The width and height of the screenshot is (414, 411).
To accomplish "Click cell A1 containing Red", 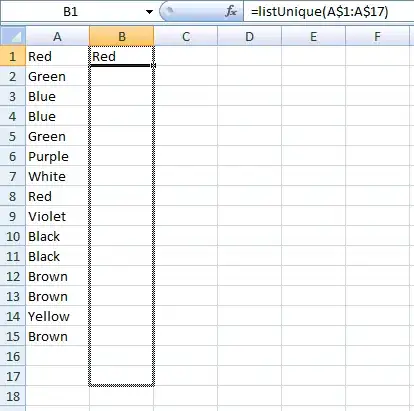I will coord(57,56).
